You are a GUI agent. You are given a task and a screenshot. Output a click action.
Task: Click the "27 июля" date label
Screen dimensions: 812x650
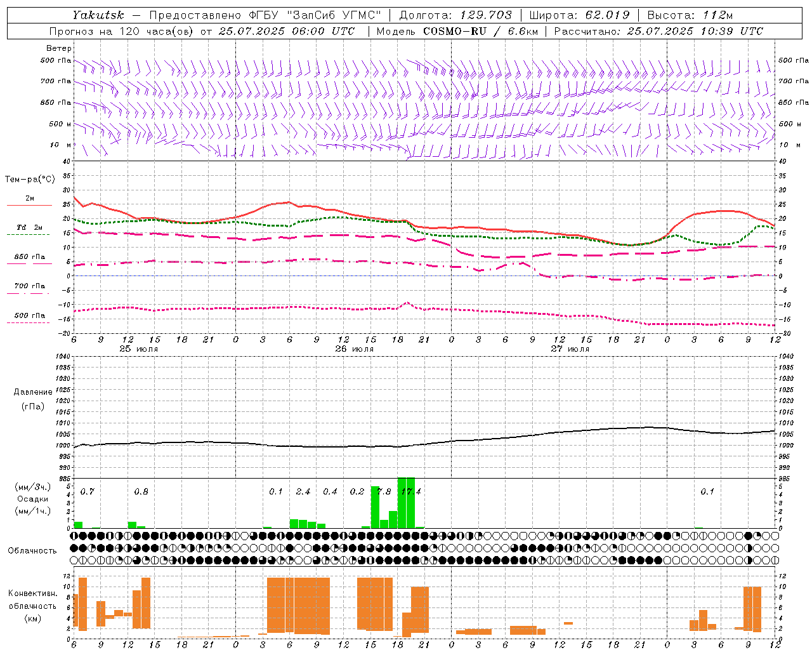point(570,349)
